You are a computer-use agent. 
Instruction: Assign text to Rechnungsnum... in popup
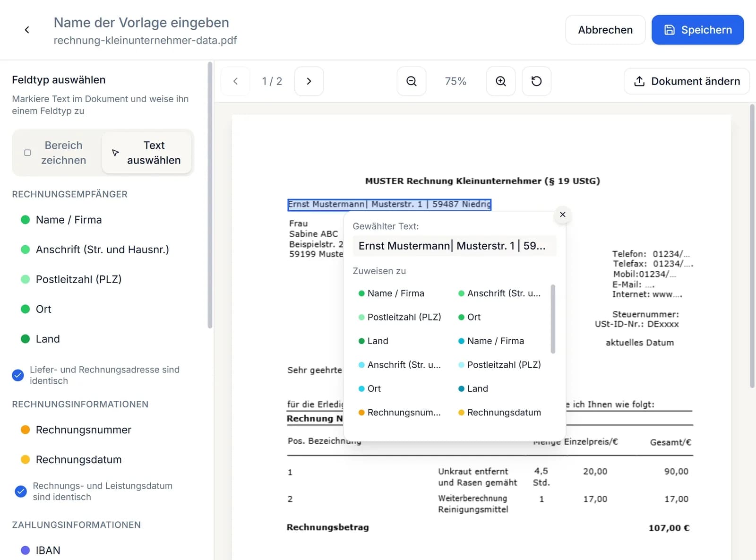pyautogui.click(x=400, y=413)
